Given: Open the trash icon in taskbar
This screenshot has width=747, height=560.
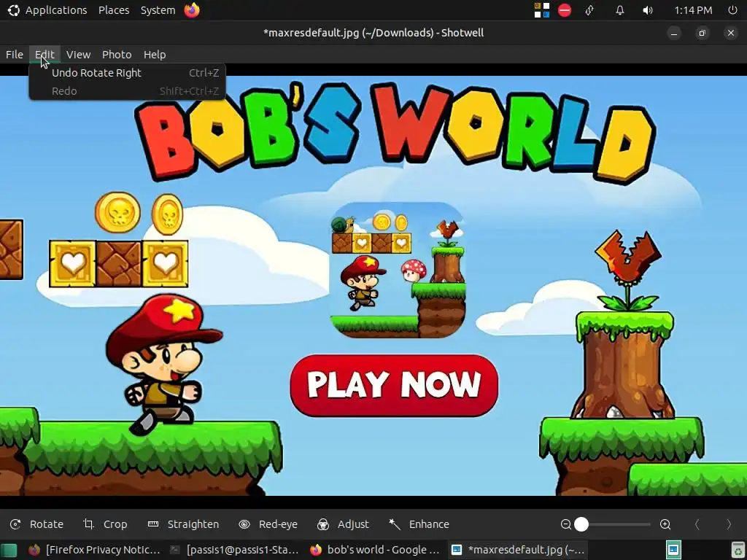Looking at the screenshot, I should (x=738, y=550).
